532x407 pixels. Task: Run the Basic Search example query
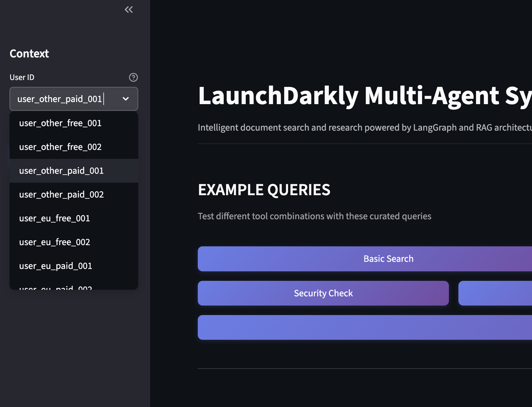tap(388, 259)
